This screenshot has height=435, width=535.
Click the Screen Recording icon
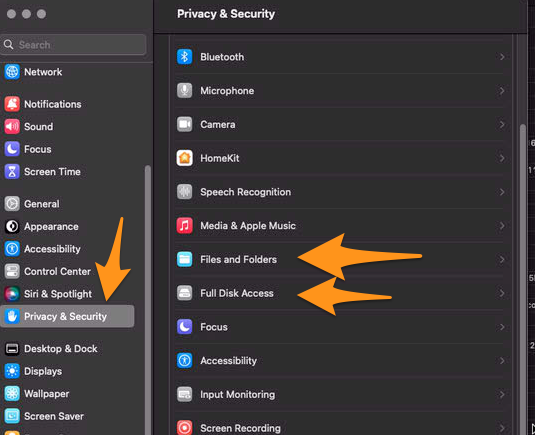click(185, 427)
